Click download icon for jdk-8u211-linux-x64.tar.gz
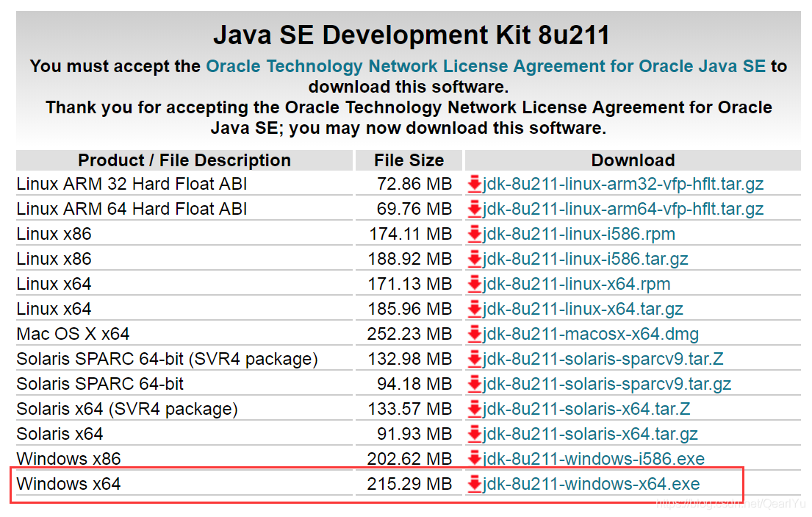The image size is (812, 517). click(x=475, y=308)
